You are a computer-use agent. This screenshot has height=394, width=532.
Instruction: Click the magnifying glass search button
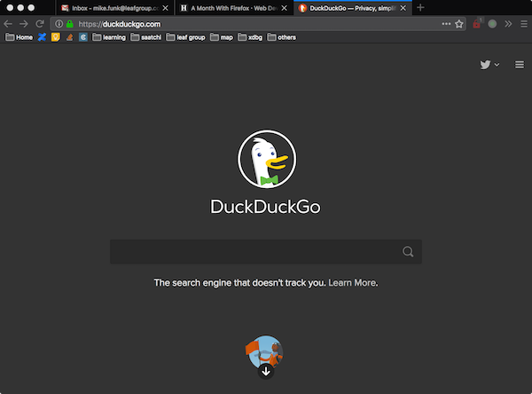[408, 251]
